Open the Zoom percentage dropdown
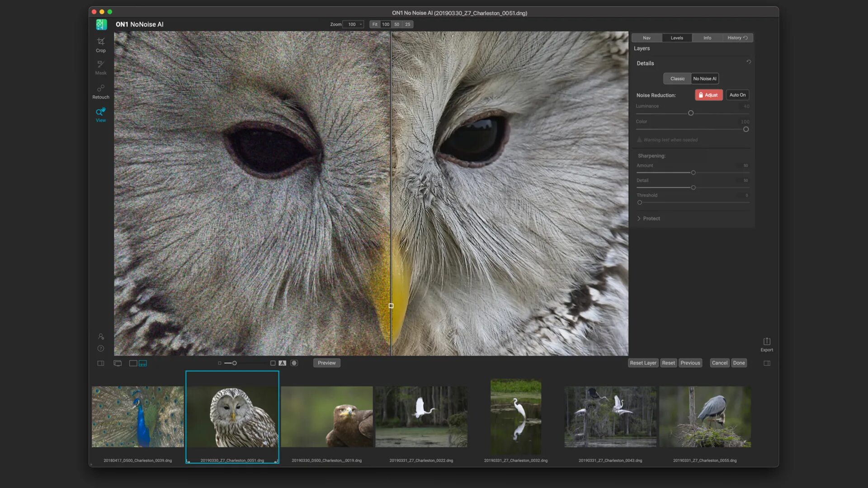868x488 pixels. (x=353, y=24)
